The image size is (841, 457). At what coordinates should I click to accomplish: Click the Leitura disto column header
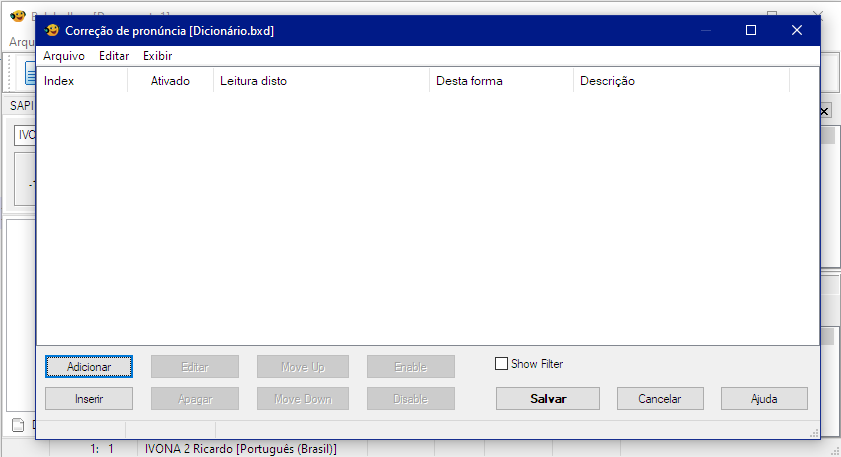click(320, 81)
